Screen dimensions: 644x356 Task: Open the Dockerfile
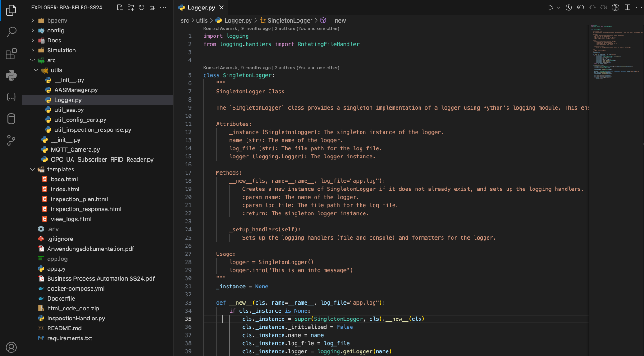(x=97, y=298)
